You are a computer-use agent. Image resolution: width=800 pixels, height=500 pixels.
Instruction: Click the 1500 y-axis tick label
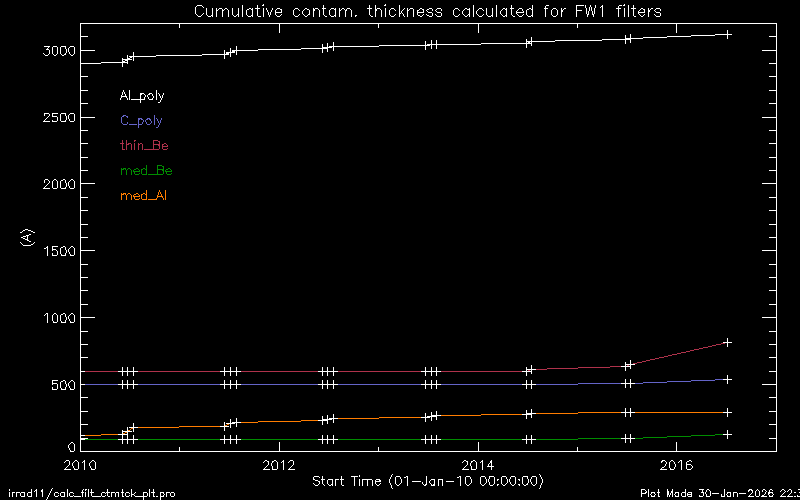[55, 251]
